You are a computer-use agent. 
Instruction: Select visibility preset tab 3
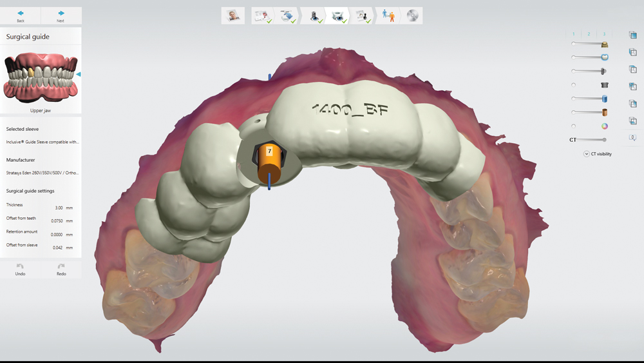(604, 34)
